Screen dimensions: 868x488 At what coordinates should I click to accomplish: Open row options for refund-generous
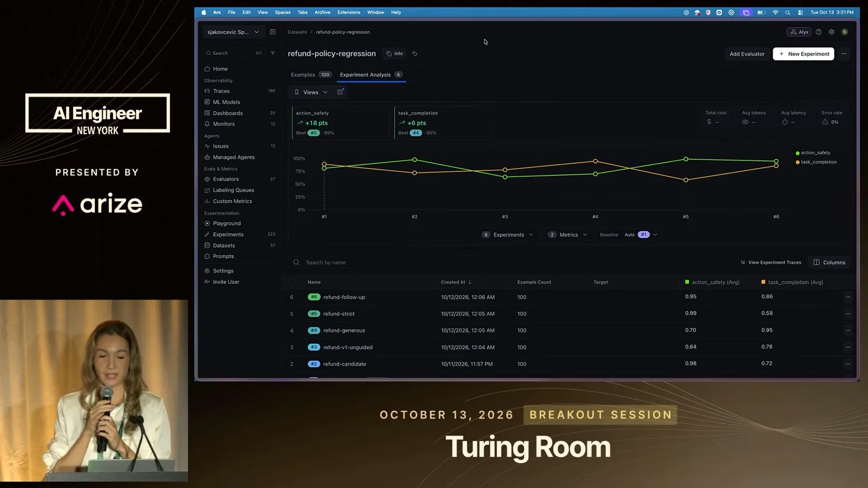(848, 330)
